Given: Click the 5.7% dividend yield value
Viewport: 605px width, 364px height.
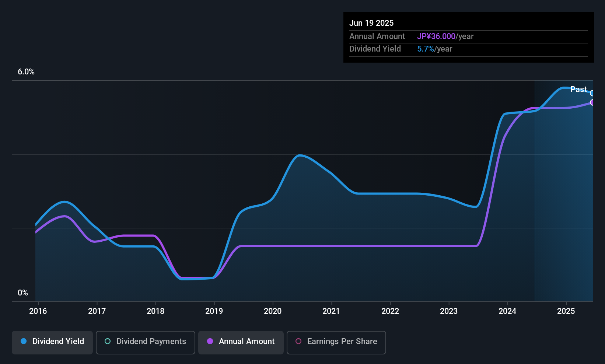Looking at the screenshot, I should 426,49.
